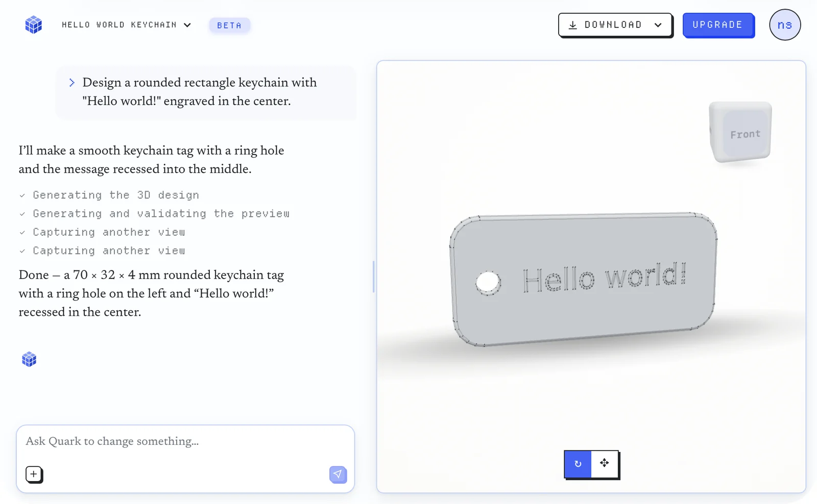Open the Download dropdown button
The width and height of the screenshot is (817, 504).
(x=615, y=25)
